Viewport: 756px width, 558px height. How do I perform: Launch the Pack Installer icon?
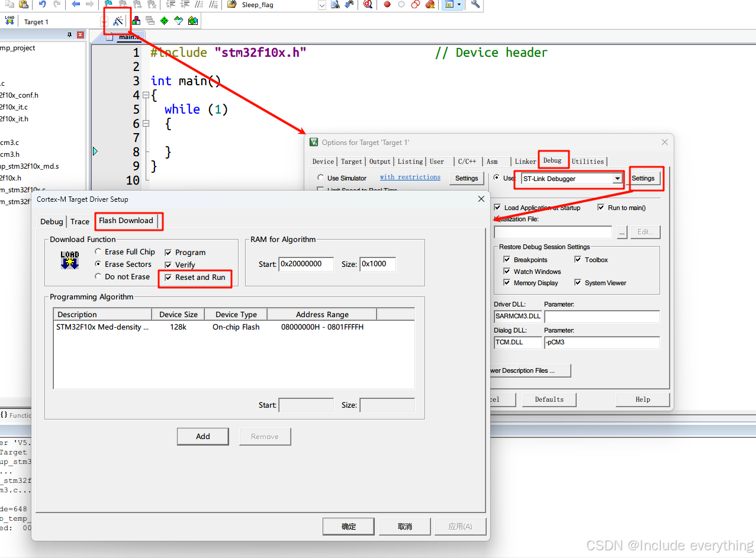tap(193, 21)
